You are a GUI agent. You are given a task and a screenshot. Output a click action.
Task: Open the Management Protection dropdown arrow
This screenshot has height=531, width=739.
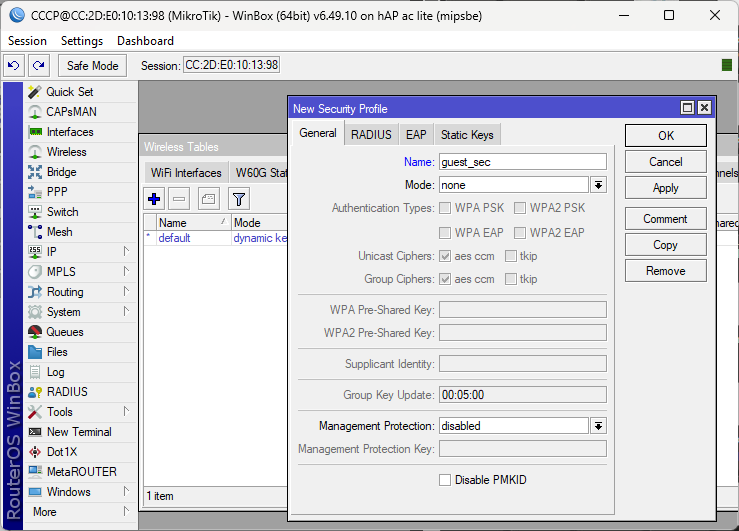tap(598, 426)
